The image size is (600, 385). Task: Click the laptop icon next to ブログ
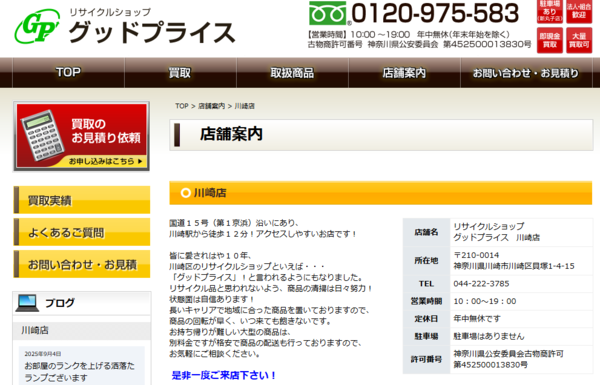[x=27, y=303]
